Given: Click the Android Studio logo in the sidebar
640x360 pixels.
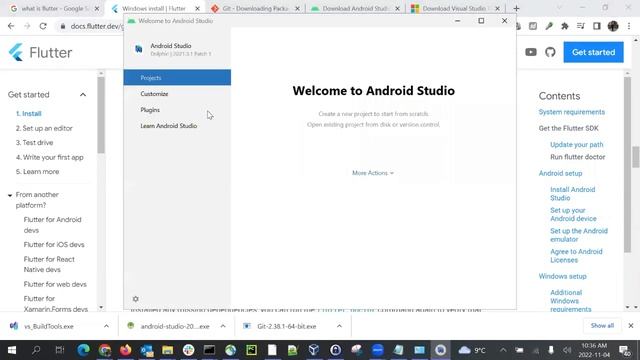Looking at the screenshot, I should click(139, 49).
